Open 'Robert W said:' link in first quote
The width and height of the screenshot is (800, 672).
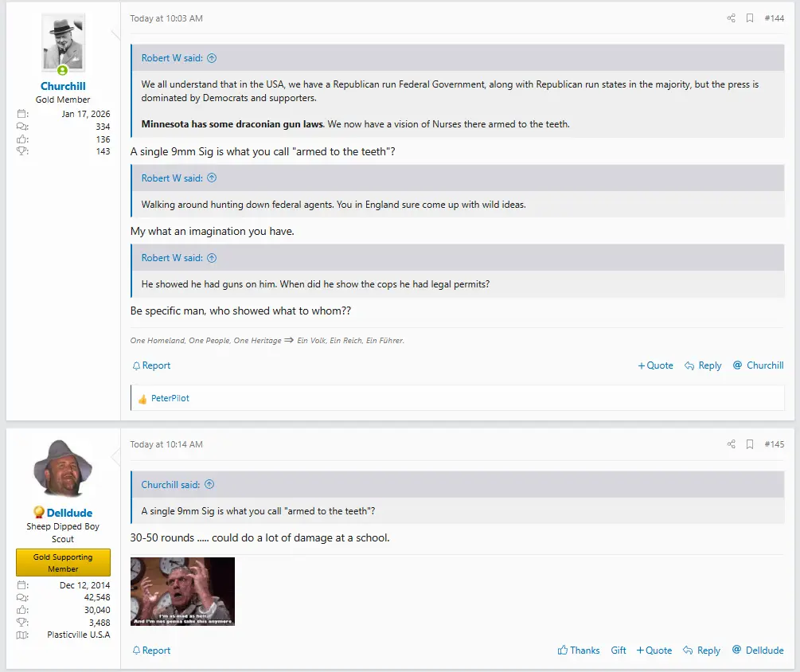tap(172, 58)
